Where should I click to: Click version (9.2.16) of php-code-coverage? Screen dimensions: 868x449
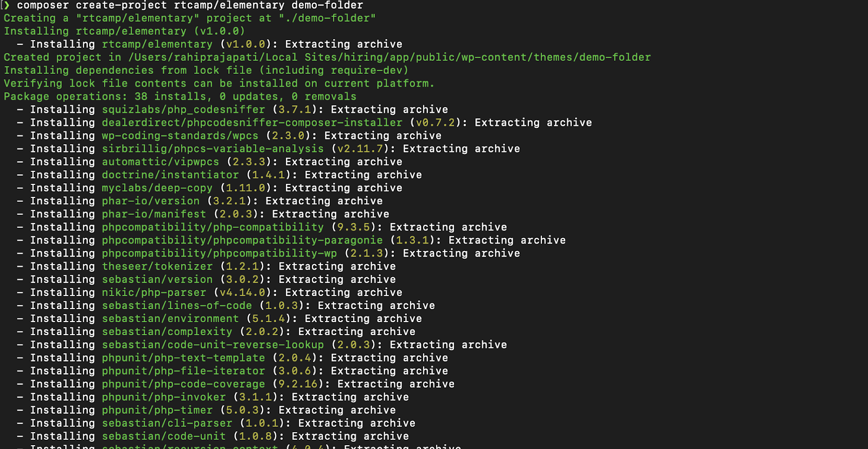tap(298, 383)
